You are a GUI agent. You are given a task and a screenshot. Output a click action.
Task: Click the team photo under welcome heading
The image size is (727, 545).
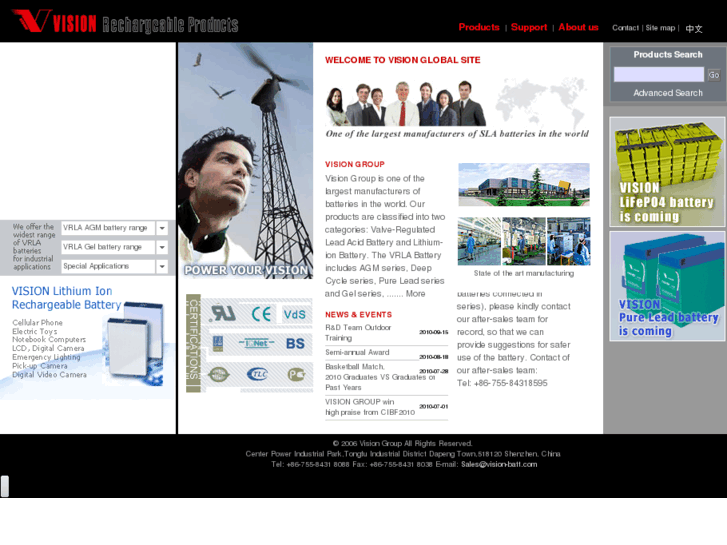pyautogui.click(x=406, y=103)
